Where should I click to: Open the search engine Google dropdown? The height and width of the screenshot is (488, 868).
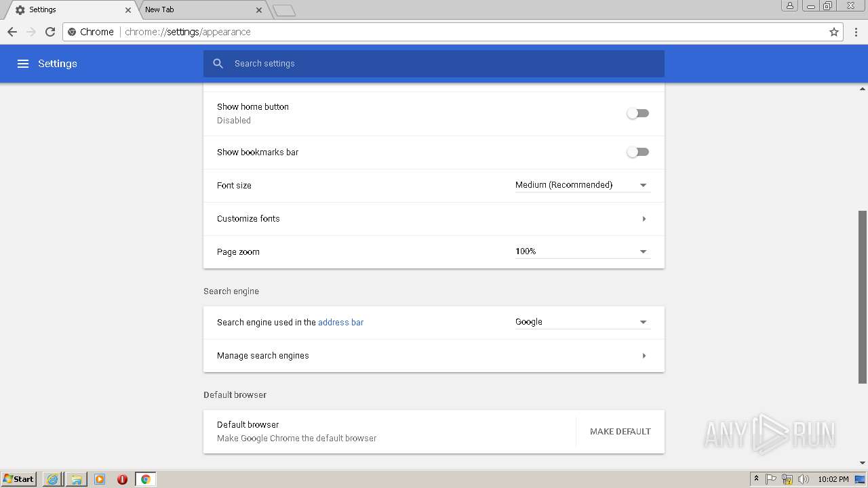pyautogui.click(x=583, y=322)
